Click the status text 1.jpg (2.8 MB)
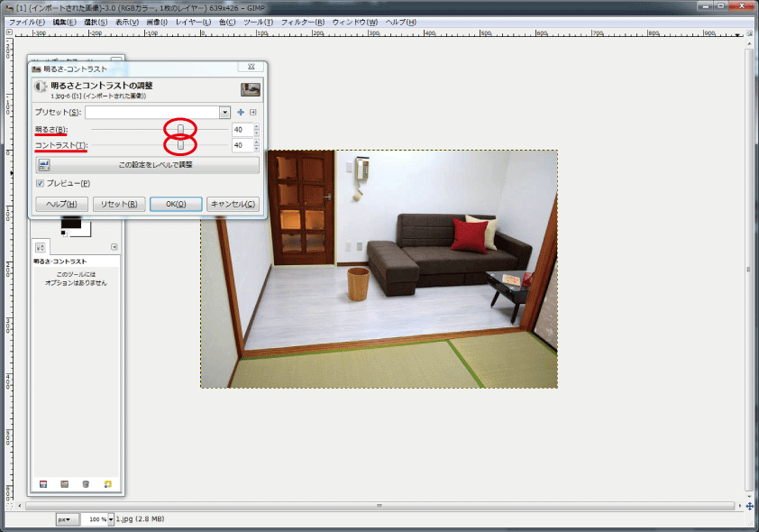759x532 pixels. [x=140, y=519]
